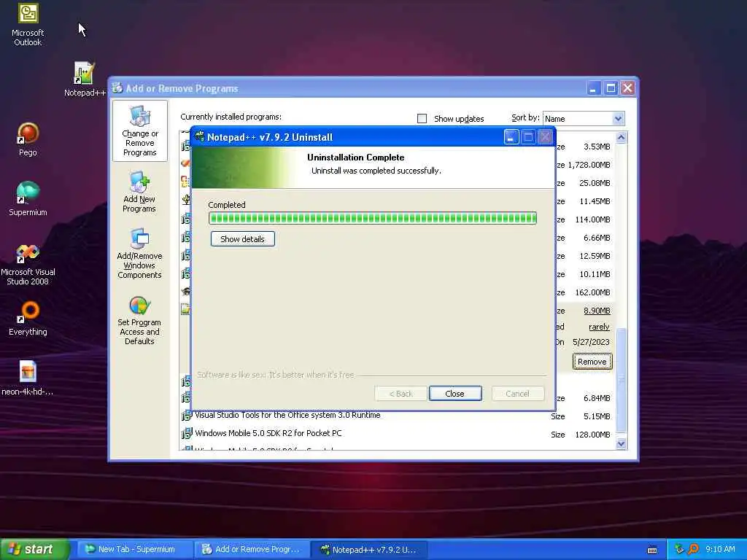Switch to New Tab - Supermium taskbar item
The image size is (747, 560).
135,550
